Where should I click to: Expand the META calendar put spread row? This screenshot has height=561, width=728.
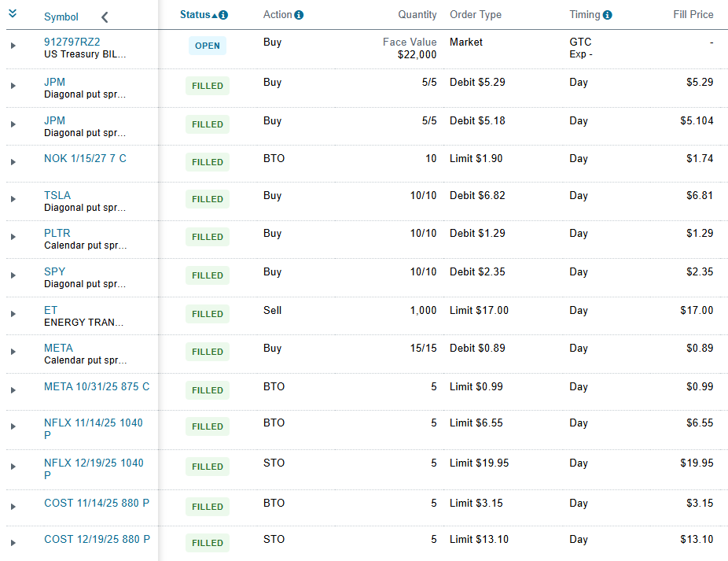(x=13, y=352)
